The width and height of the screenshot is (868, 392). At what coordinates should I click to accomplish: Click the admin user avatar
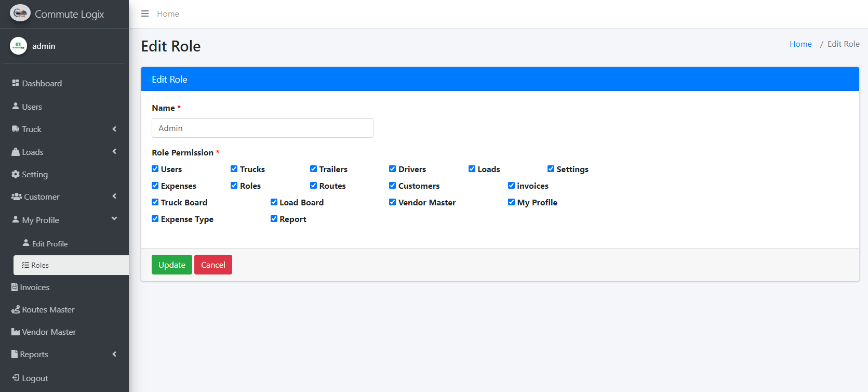[x=18, y=46]
